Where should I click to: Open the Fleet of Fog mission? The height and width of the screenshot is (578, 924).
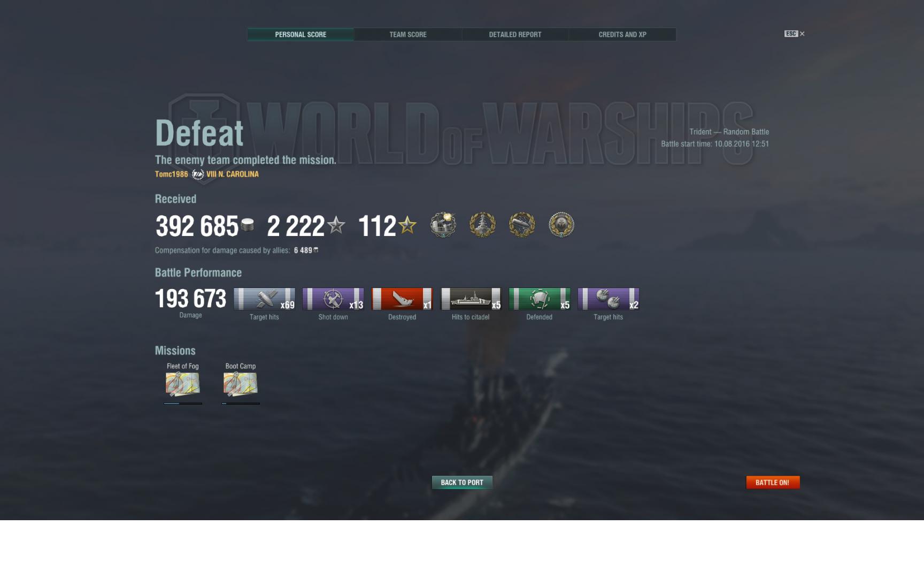pos(183,384)
